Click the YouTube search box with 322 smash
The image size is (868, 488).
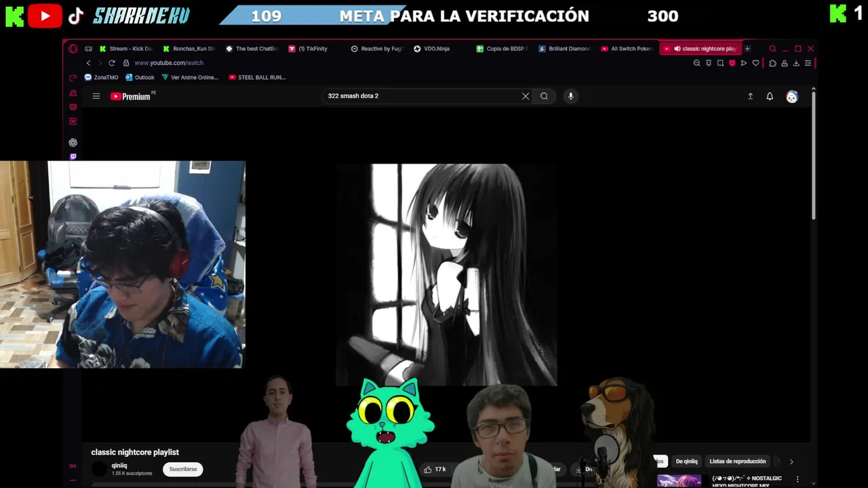pyautogui.click(x=420, y=96)
